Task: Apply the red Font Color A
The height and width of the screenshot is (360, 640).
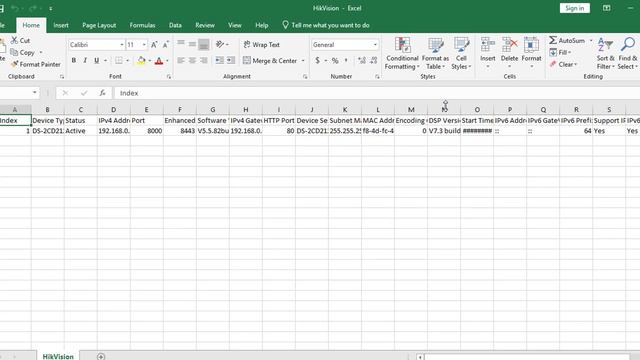Action: (159, 60)
